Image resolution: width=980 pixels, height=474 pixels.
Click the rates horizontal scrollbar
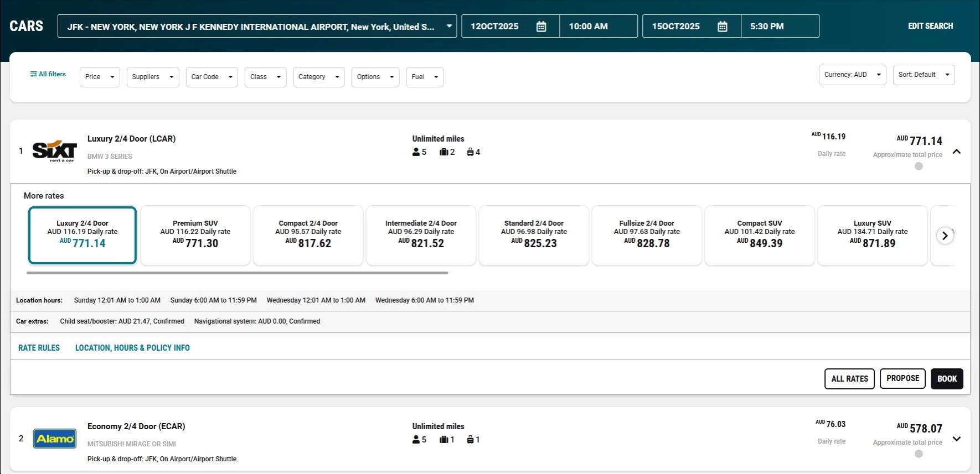(x=237, y=273)
